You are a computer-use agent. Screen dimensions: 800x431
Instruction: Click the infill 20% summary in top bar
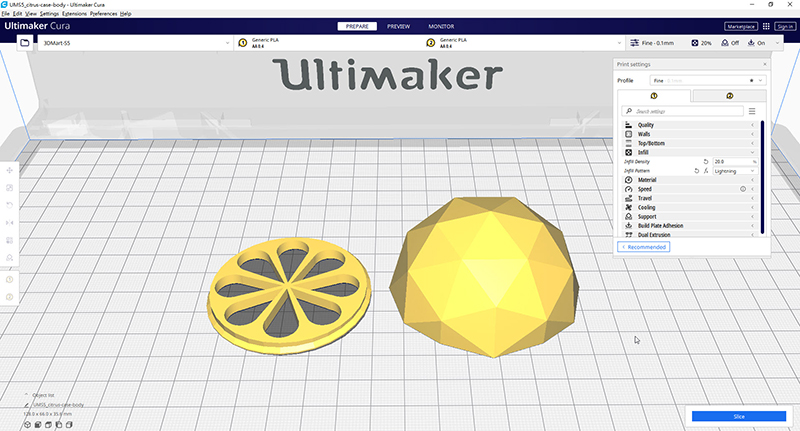pyautogui.click(x=702, y=43)
